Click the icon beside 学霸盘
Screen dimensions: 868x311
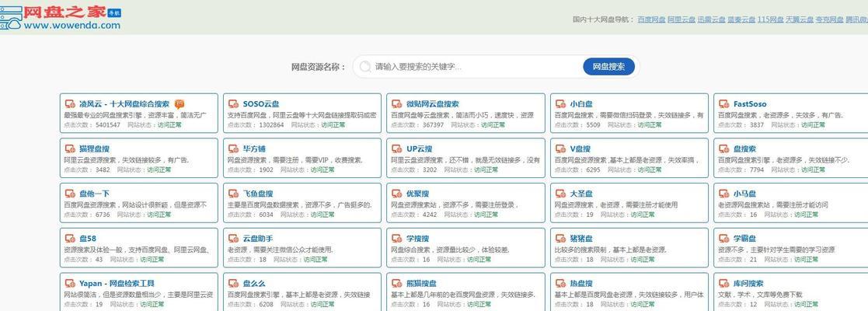click(723, 239)
